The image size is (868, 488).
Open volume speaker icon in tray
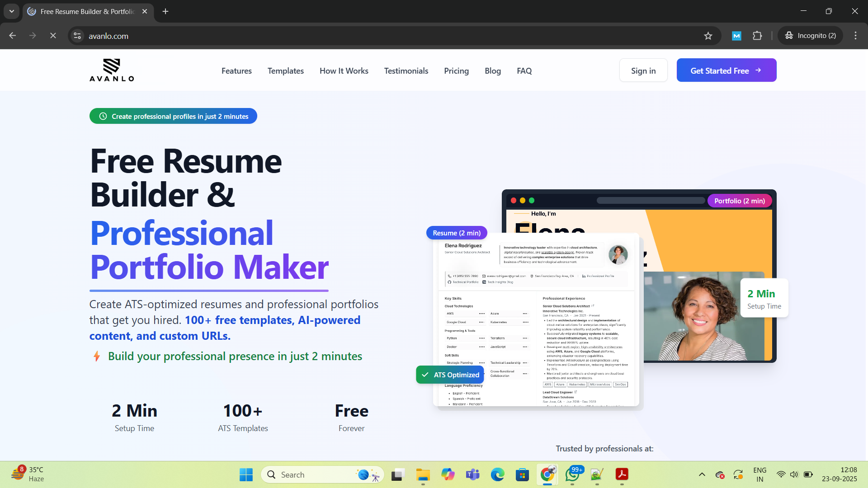coord(794,474)
